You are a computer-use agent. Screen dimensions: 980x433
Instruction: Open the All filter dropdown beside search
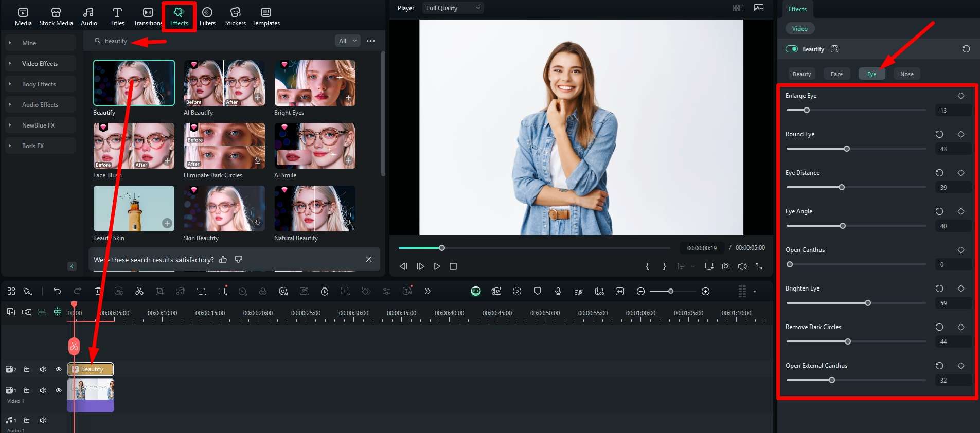point(347,41)
